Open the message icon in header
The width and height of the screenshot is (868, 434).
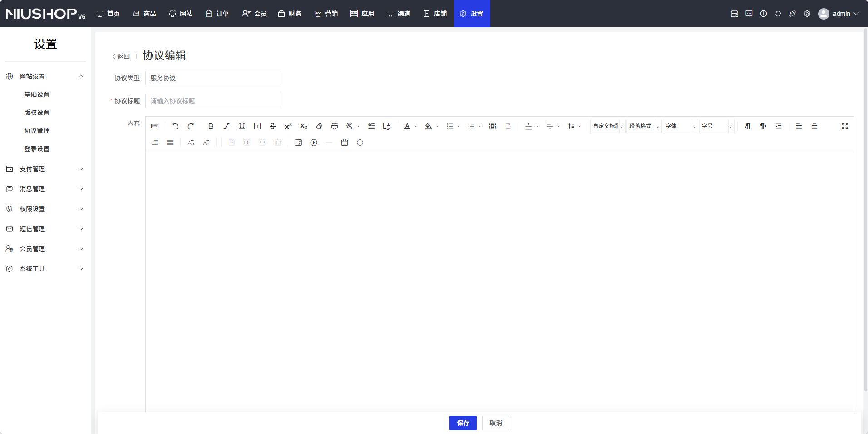click(749, 14)
